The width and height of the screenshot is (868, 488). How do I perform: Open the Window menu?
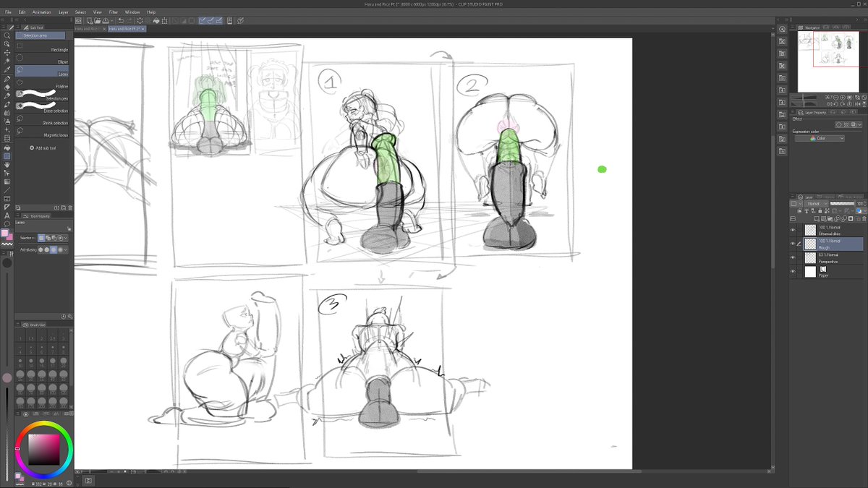point(132,12)
